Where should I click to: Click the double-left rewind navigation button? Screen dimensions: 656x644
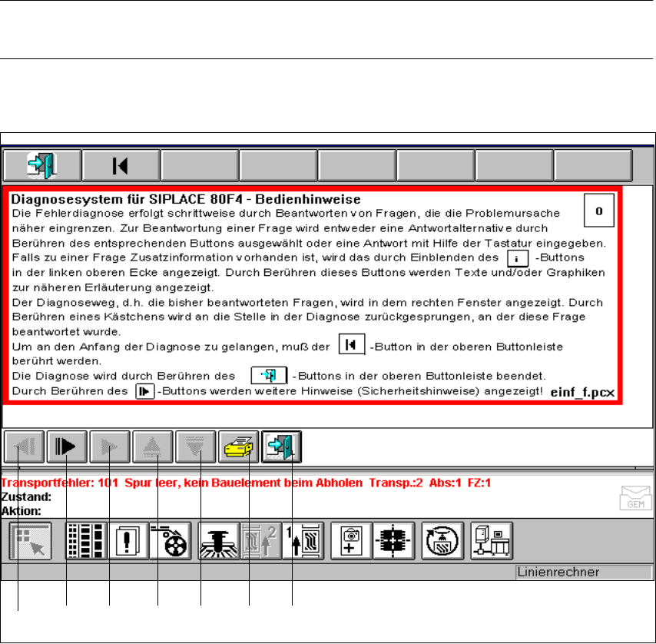pos(25,447)
